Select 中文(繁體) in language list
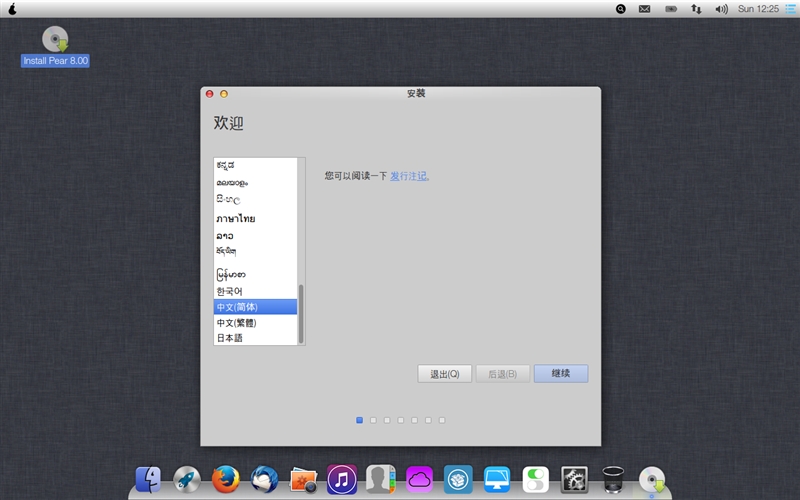The height and width of the screenshot is (500, 800). click(255, 322)
